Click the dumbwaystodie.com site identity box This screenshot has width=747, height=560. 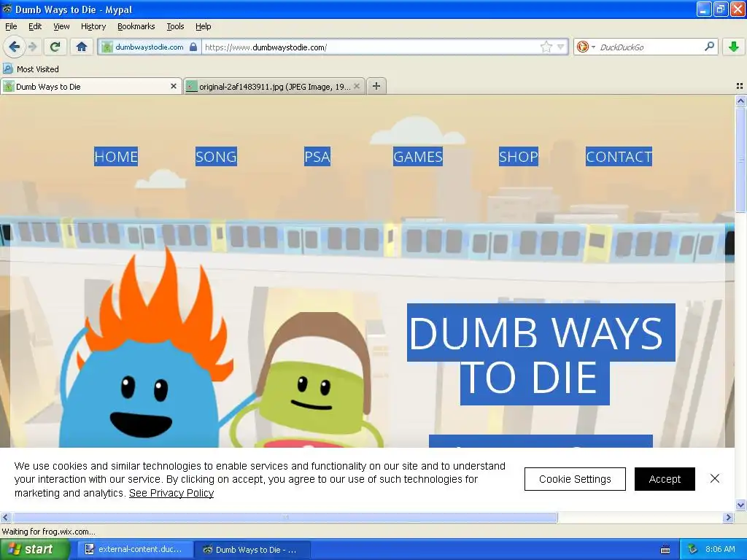[x=149, y=47]
